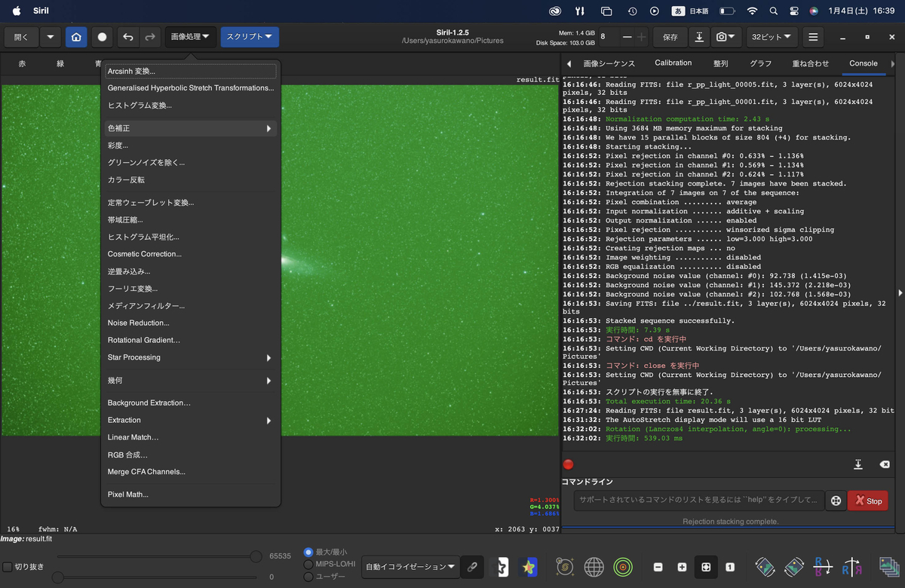The height and width of the screenshot is (588, 905).
Task: Zoom in with the plus icon
Action: click(x=682, y=567)
